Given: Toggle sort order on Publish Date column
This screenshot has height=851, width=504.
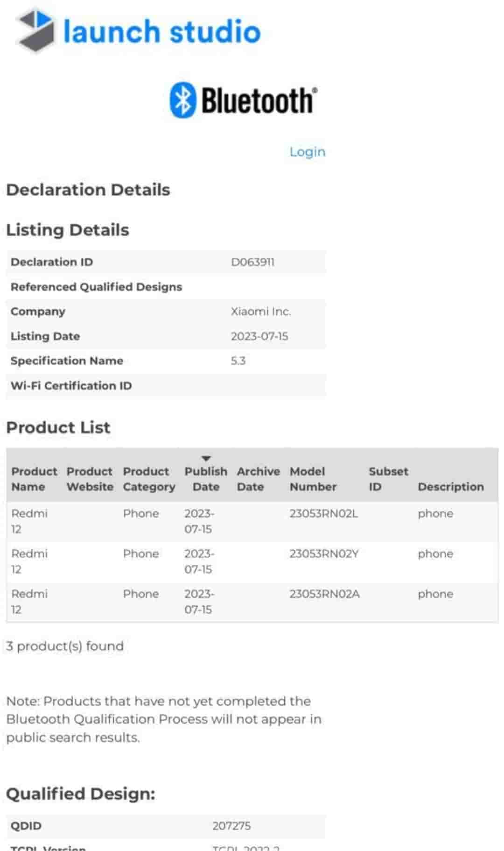Looking at the screenshot, I should (x=206, y=479).
